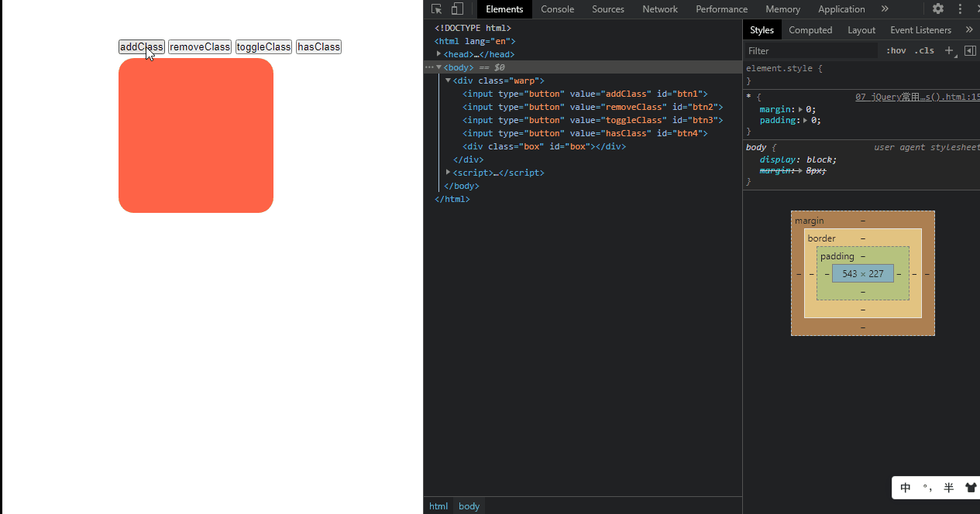The height and width of the screenshot is (514, 980).
Task: Select html in the breadcrumb bar
Action: 438,506
